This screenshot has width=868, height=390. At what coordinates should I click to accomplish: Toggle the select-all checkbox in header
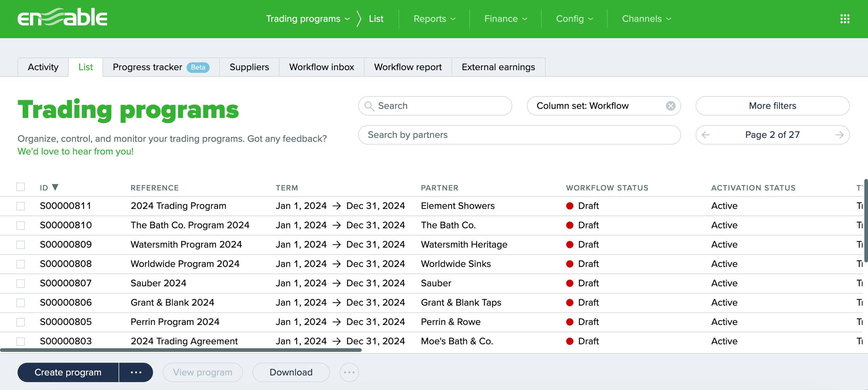tap(21, 187)
